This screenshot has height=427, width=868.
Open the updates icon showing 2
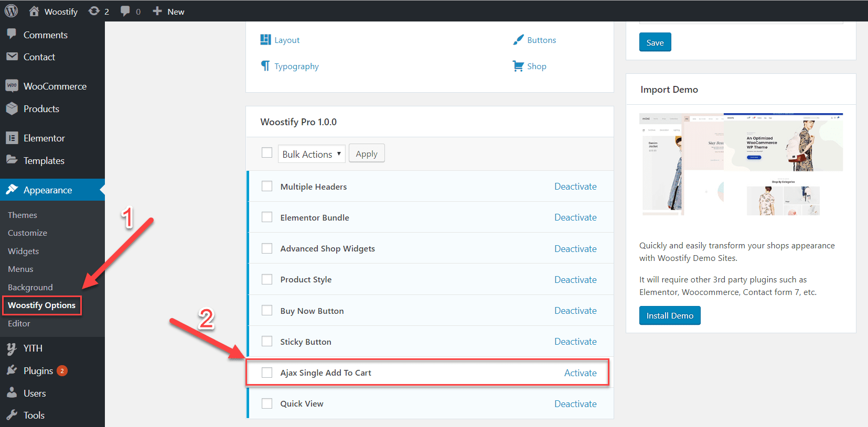point(94,11)
